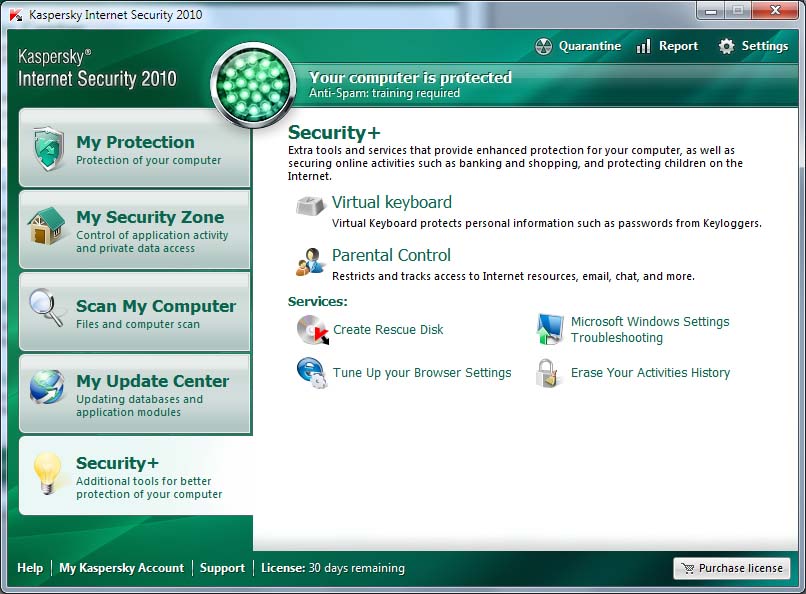The image size is (806, 594).
Task: Click the green protection status indicator orb
Action: (x=253, y=85)
